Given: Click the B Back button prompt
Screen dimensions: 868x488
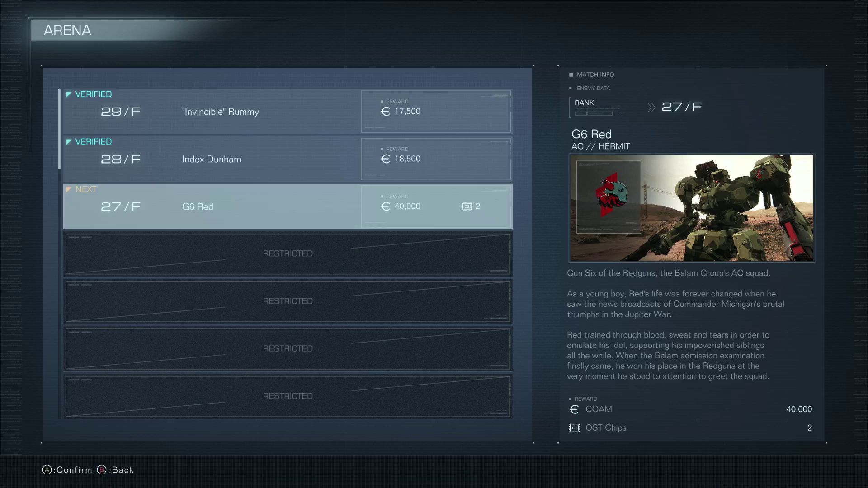Looking at the screenshot, I should point(116,470).
